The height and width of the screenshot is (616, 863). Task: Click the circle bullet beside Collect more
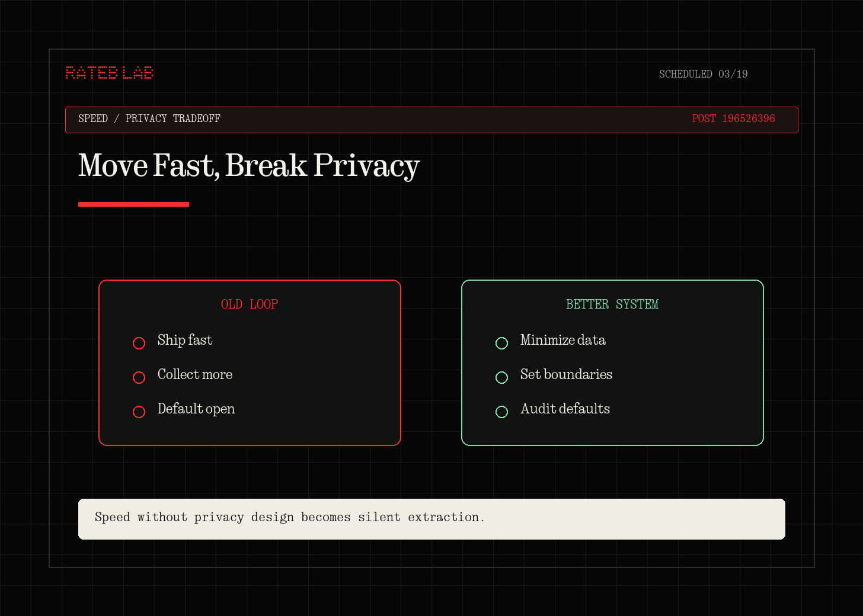pos(139,377)
